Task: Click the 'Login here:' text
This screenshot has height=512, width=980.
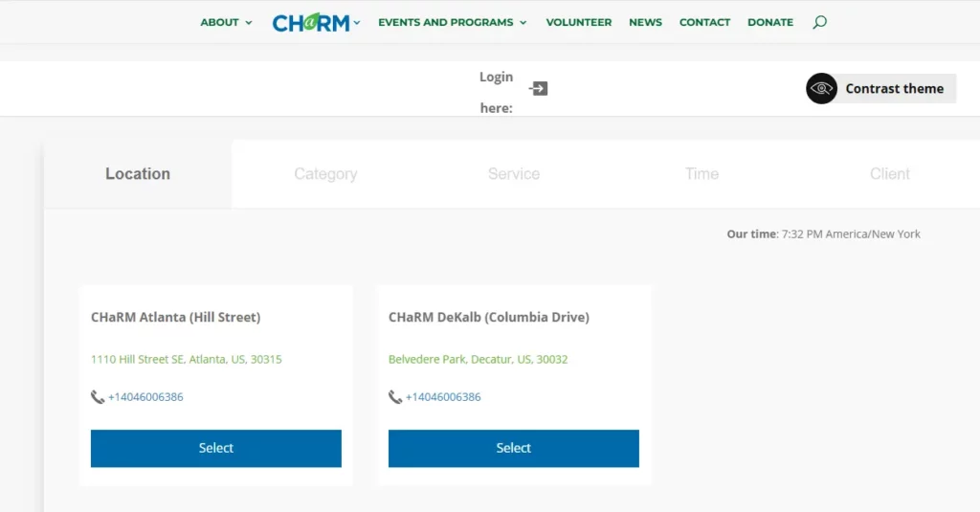Action: (497, 92)
